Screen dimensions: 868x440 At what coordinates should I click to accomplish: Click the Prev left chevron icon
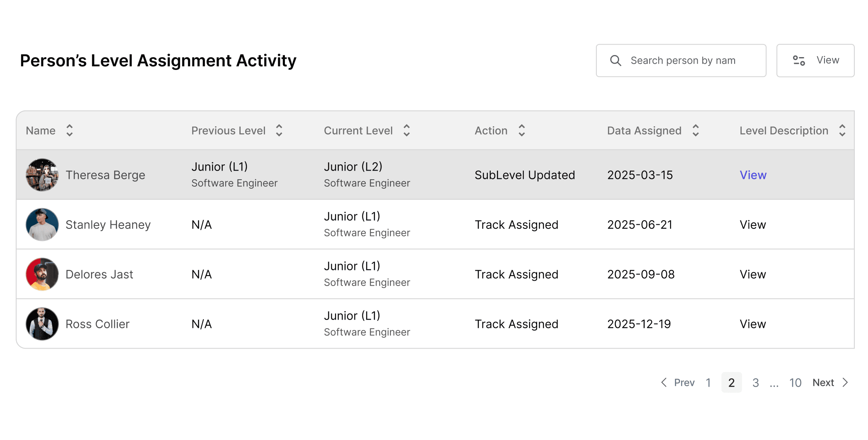point(663,382)
